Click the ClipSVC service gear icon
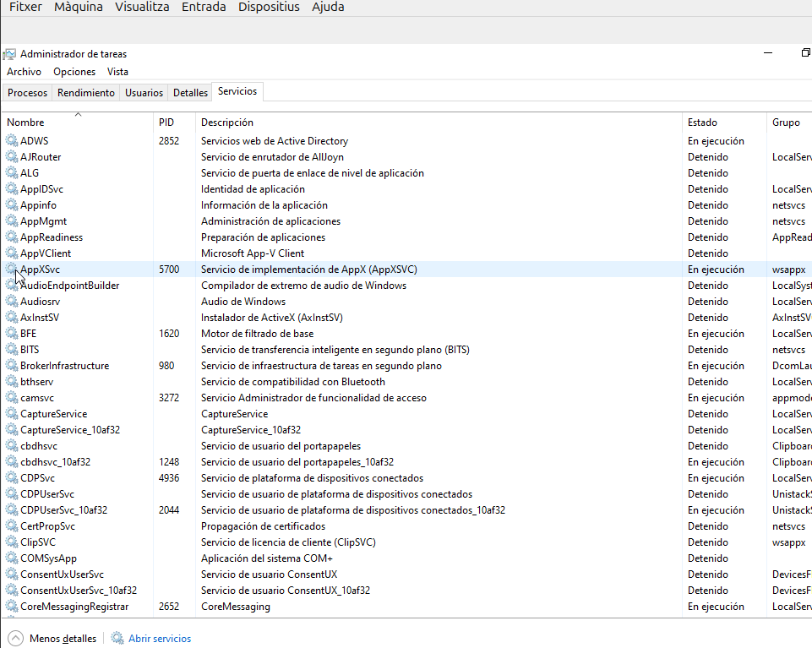Viewport: 812px width, 648px height. point(12,542)
